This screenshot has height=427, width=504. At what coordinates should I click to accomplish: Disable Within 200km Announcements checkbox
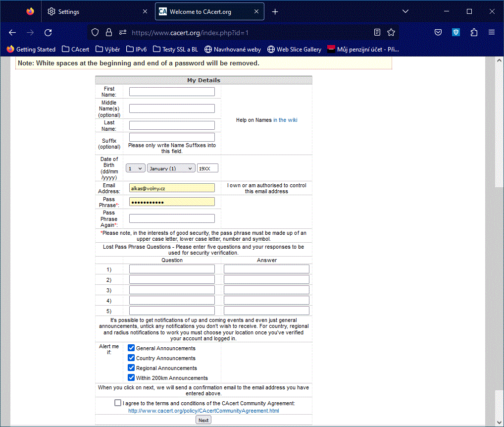click(x=131, y=378)
